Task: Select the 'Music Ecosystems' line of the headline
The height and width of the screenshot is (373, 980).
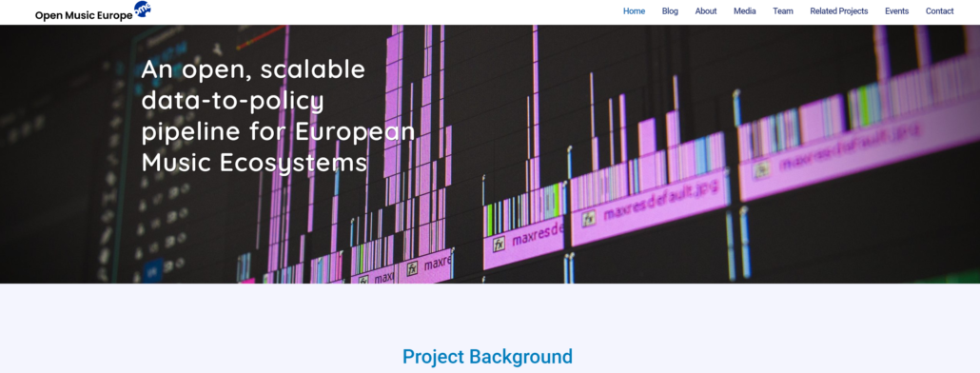Action: (x=254, y=163)
